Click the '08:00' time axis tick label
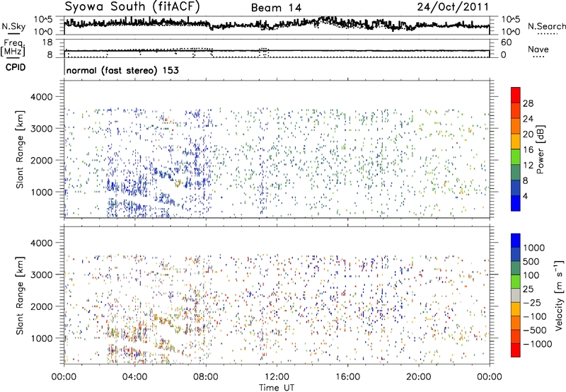Viewport: 566px width, 392px height. tap(206, 376)
